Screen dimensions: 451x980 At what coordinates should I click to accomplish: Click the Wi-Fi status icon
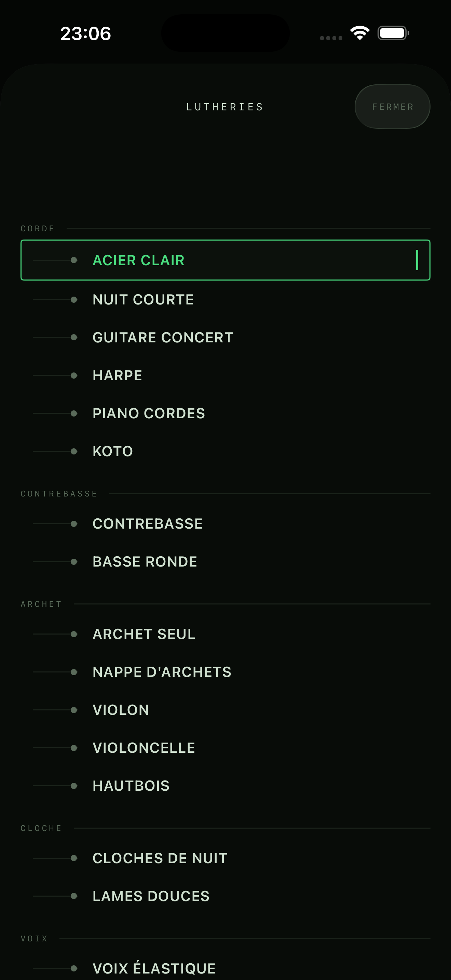(x=360, y=33)
